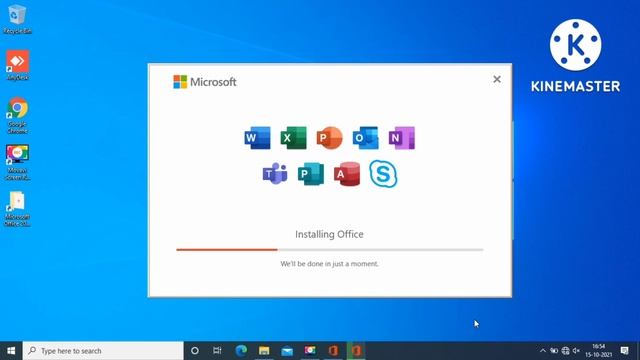Click the Word icon in the installer

[x=257, y=138]
